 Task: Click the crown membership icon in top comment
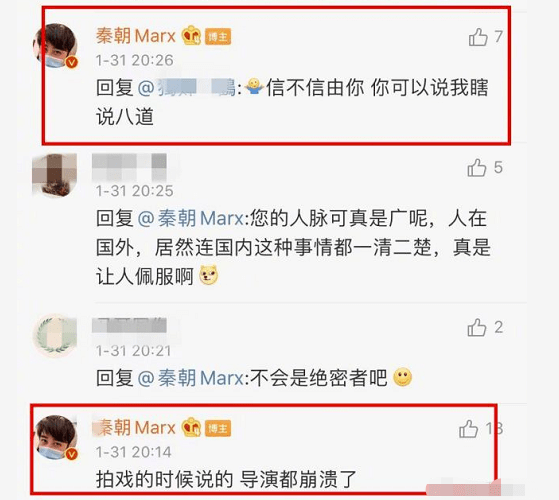pos(191,36)
